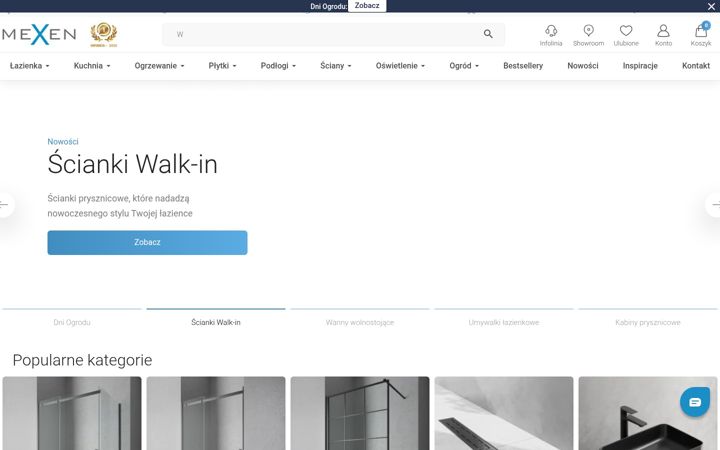Screen dimensions: 720x450
Task: Expand the Oświetlenie menu
Action: (400, 66)
